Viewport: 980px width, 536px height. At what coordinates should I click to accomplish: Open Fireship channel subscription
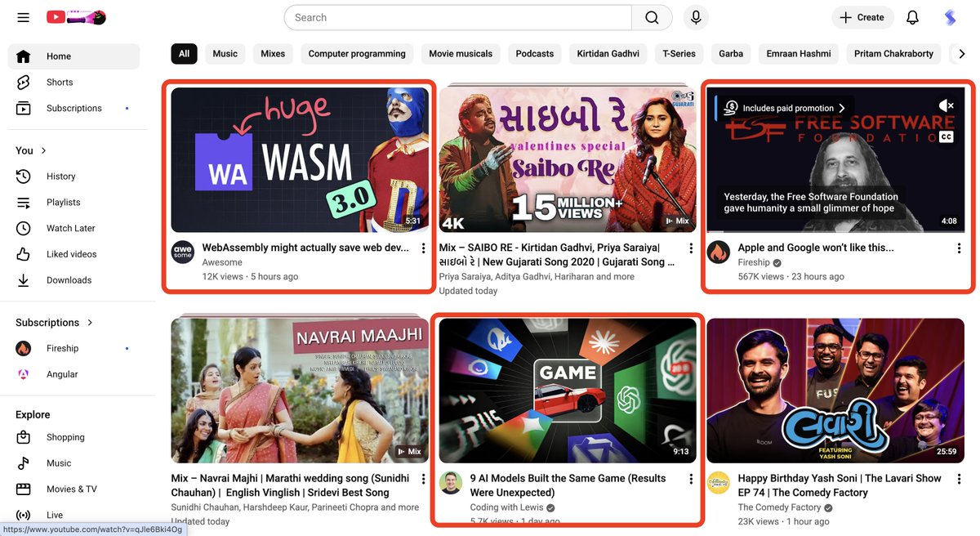(x=74, y=348)
